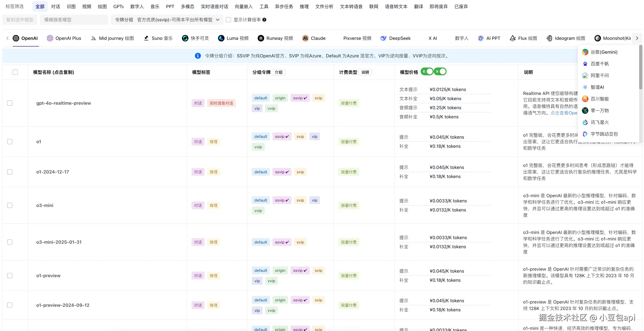Pick iFlytek Spark icon in provider list

tap(585, 122)
